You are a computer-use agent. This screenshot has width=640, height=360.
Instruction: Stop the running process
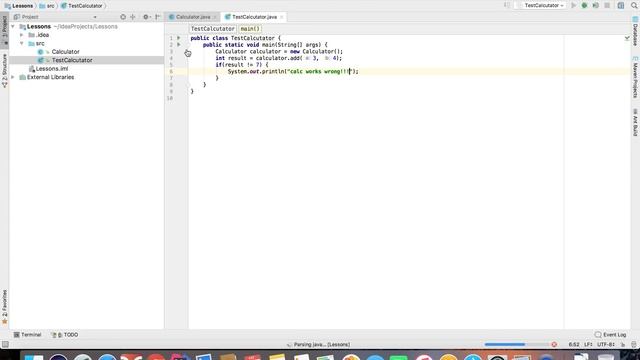(607, 6)
